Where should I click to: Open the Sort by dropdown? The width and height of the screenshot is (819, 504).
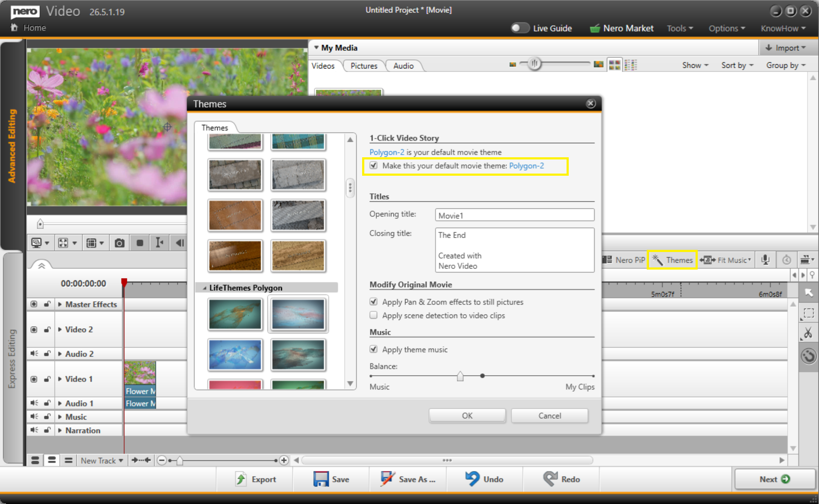pyautogui.click(x=737, y=65)
